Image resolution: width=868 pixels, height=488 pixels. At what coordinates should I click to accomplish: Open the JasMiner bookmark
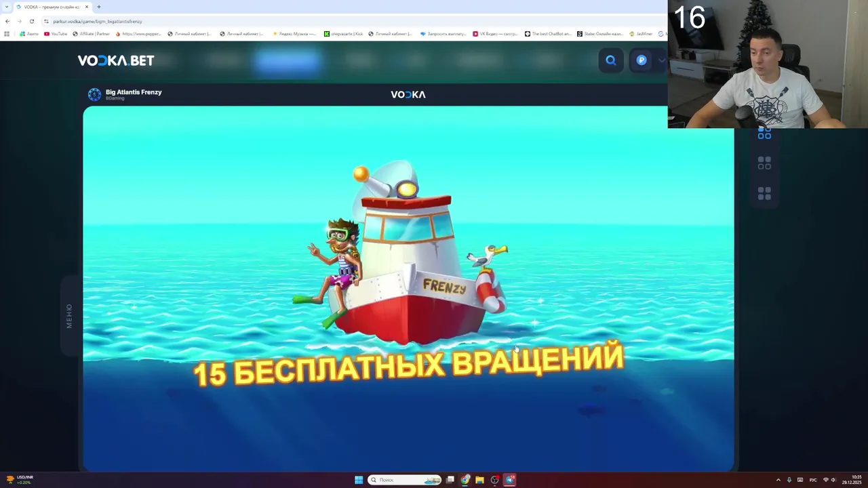(x=641, y=34)
